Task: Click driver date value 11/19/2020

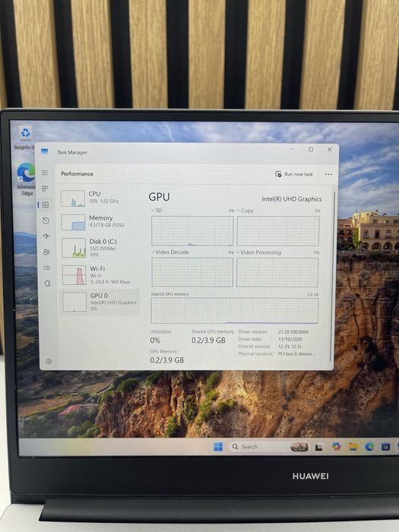Action: coord(290,339)
